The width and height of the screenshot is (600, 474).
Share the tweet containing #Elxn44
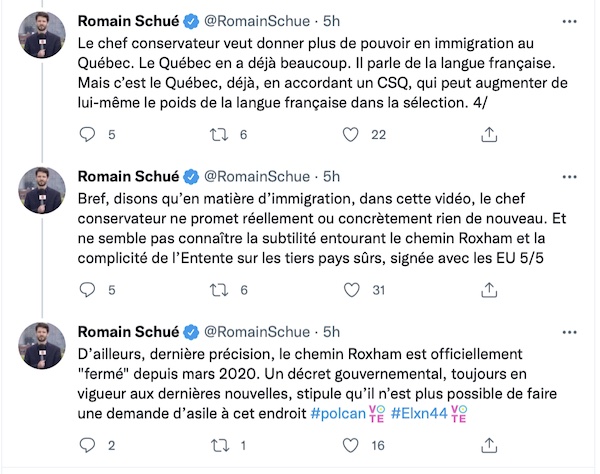[489, 445]
